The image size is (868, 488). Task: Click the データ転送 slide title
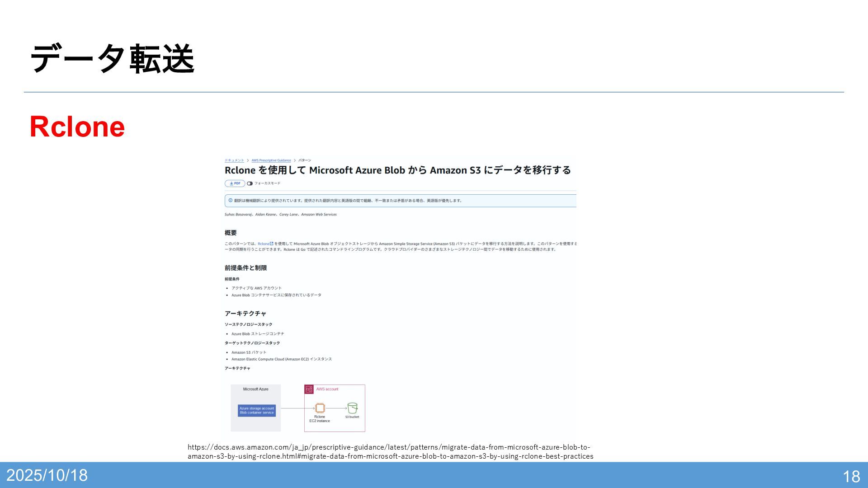coord(112,59)
